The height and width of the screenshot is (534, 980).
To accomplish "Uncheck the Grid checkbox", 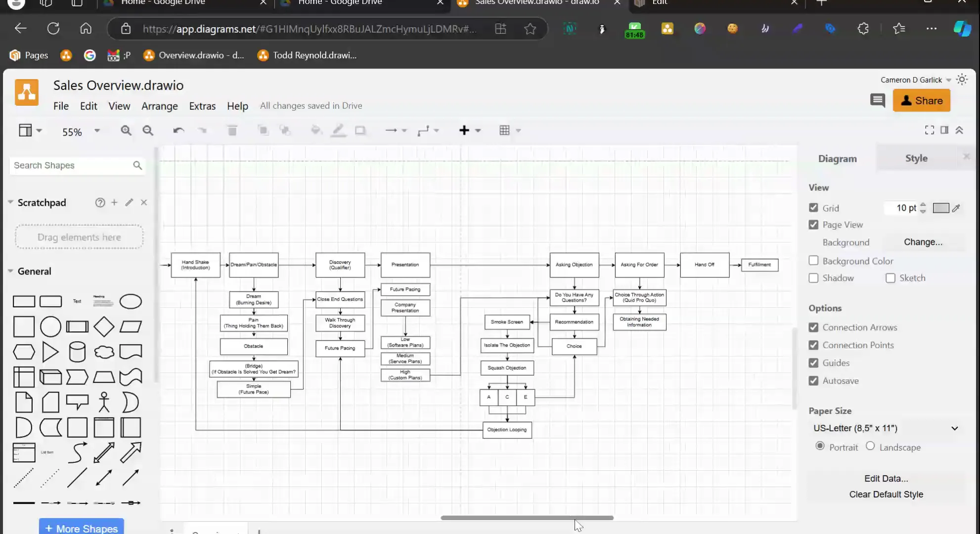I will pos(813,208).
